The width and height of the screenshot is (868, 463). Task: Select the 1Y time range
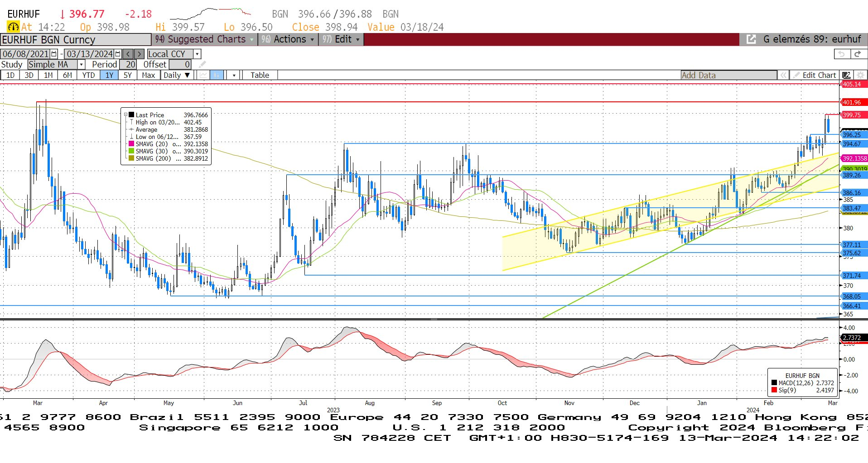pyautogui.click(x=109, y=75)
